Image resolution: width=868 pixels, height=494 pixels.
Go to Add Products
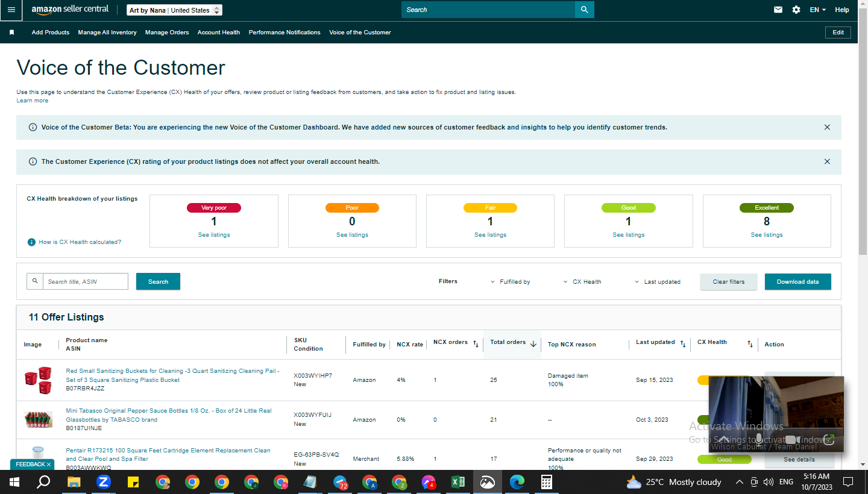[51, 33]
